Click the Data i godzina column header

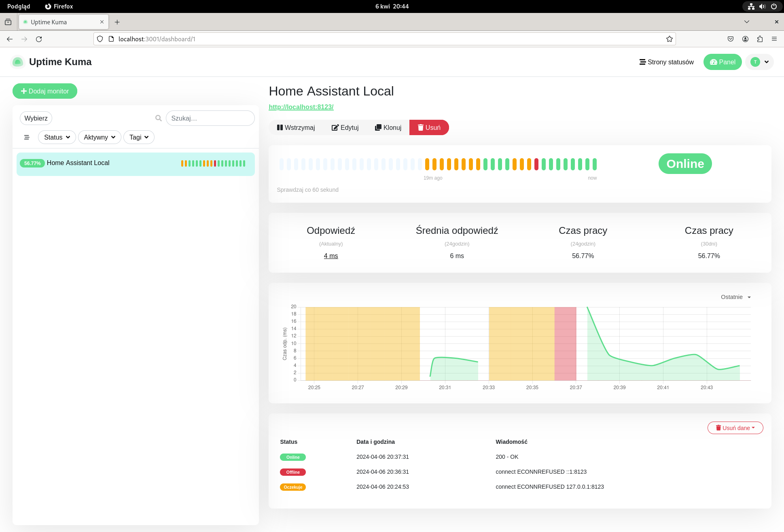pos(375,442)
